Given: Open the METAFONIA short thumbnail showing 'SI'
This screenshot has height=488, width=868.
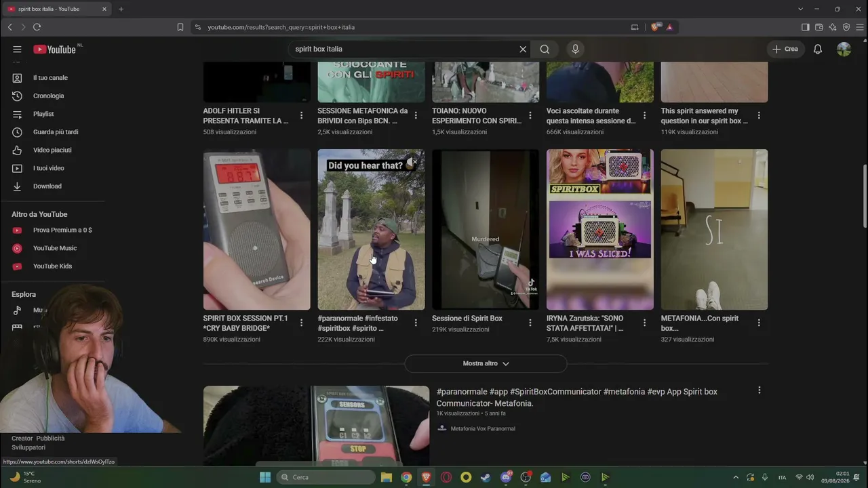Looking at the screenshot, I should 715,229.
